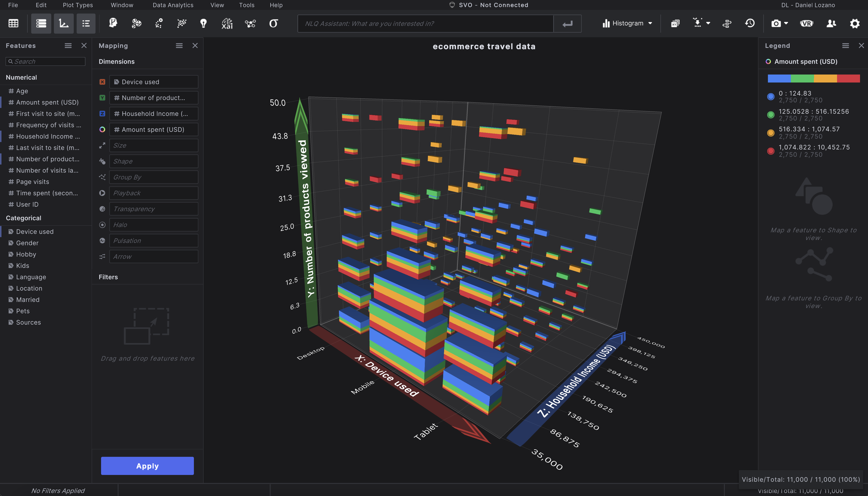This screenshot has height=496, width=868.
Task: Open the clustering analysis tool
Action: click(x=136, y=23)
